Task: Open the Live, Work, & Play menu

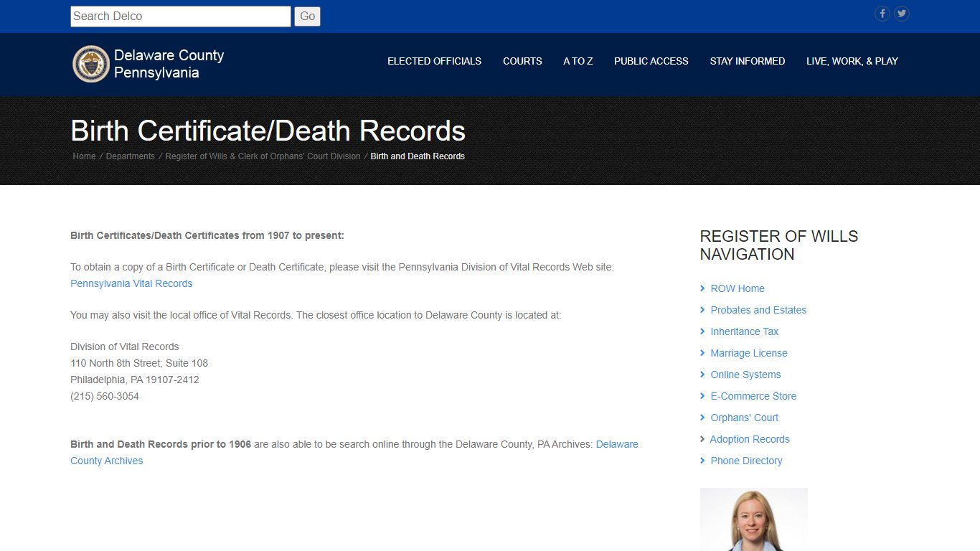Action: point(852,61)
